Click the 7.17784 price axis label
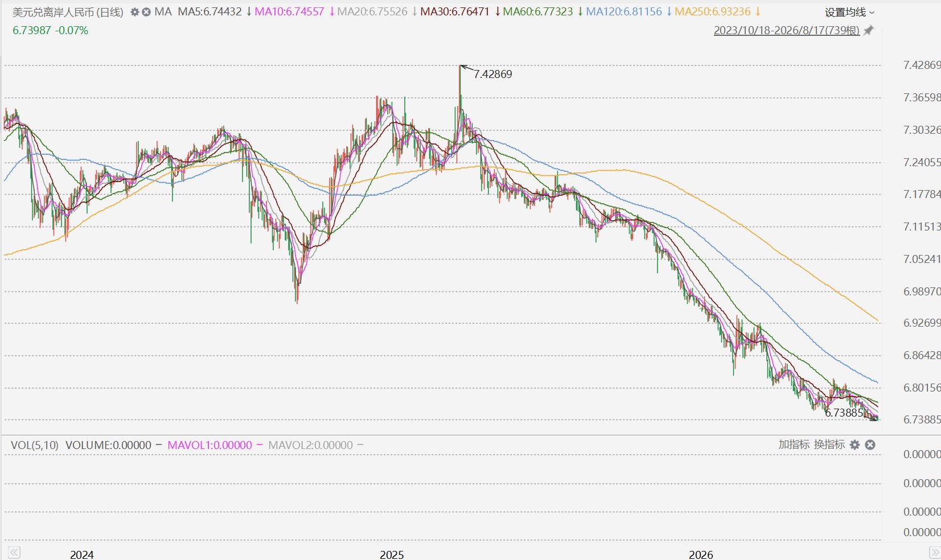 tap(922, 195)
